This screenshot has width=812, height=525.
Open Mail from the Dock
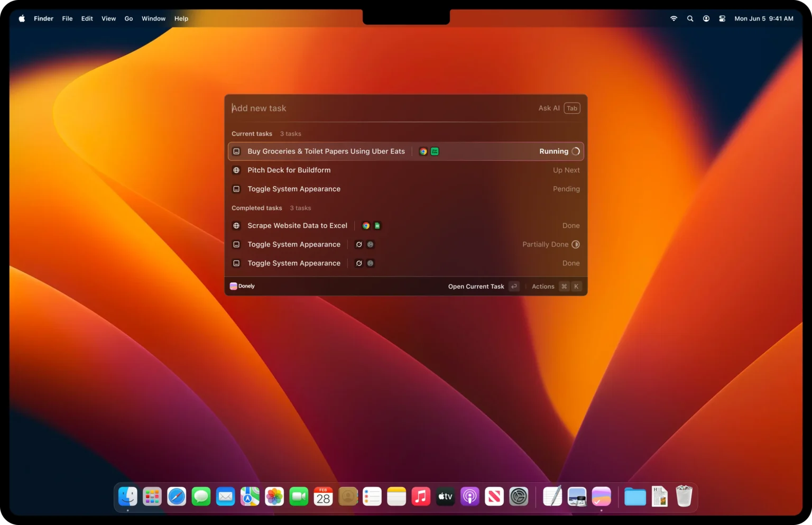pos(226,496)
